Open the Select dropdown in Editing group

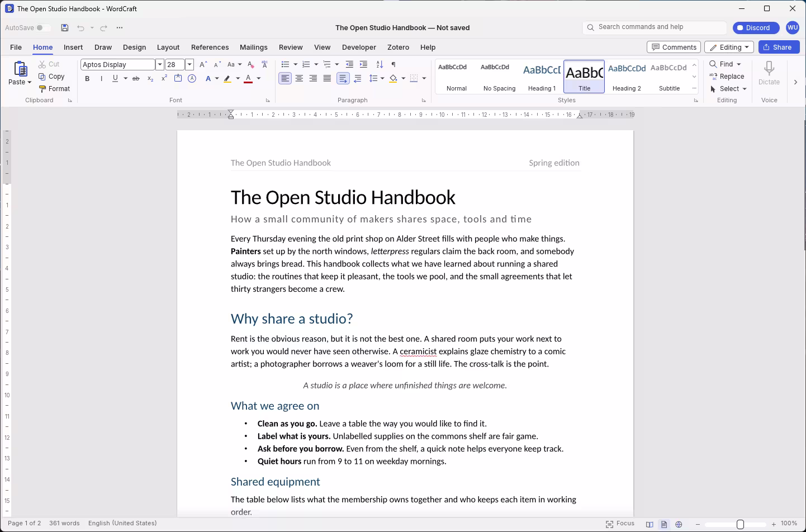point(729,89)
